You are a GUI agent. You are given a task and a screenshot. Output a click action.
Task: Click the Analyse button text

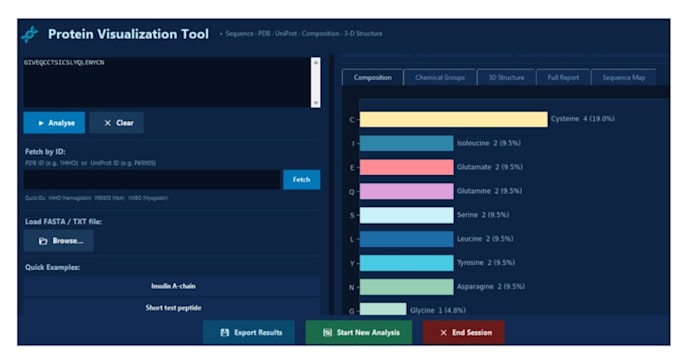[x=61, y=123]
